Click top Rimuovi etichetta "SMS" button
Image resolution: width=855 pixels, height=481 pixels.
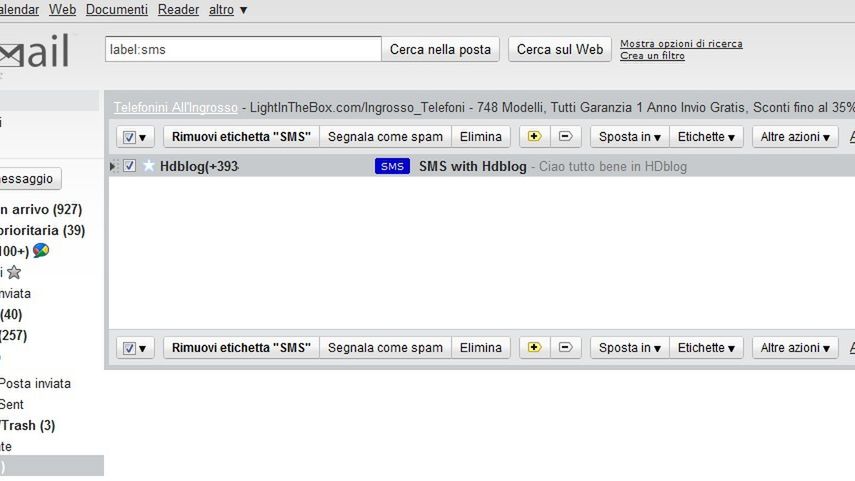coord(241,137)
